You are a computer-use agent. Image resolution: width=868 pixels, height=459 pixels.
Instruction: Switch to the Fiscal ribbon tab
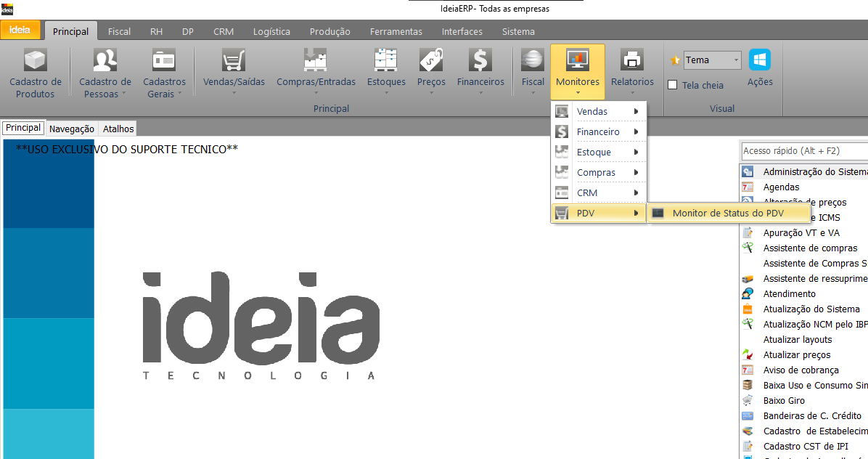[x=119, y=31]
